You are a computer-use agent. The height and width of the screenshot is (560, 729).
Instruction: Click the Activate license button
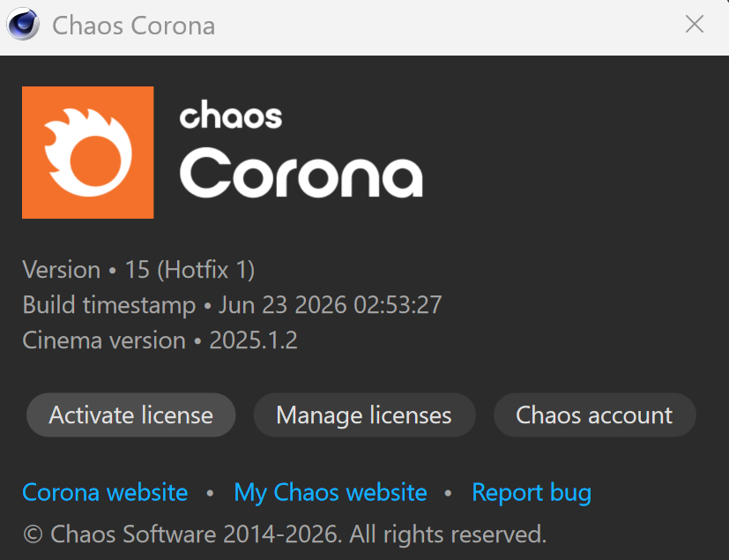(x=131, y=414)
